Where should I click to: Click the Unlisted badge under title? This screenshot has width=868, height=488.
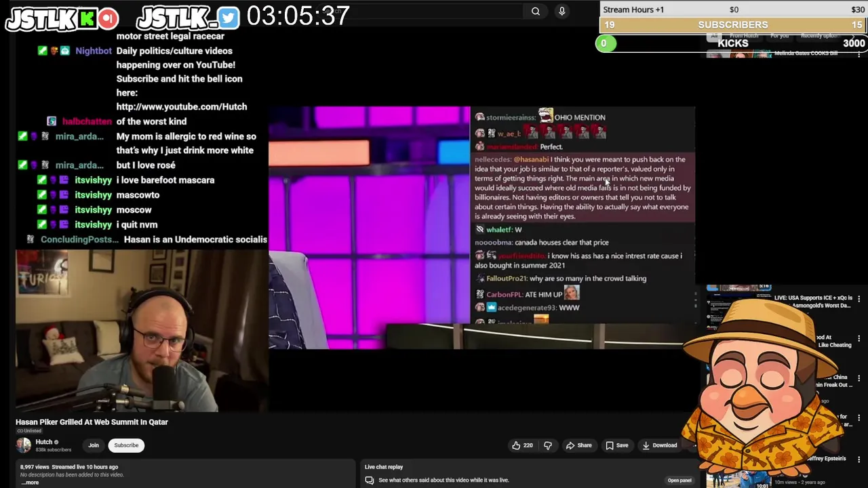click(x=29, y=431)
